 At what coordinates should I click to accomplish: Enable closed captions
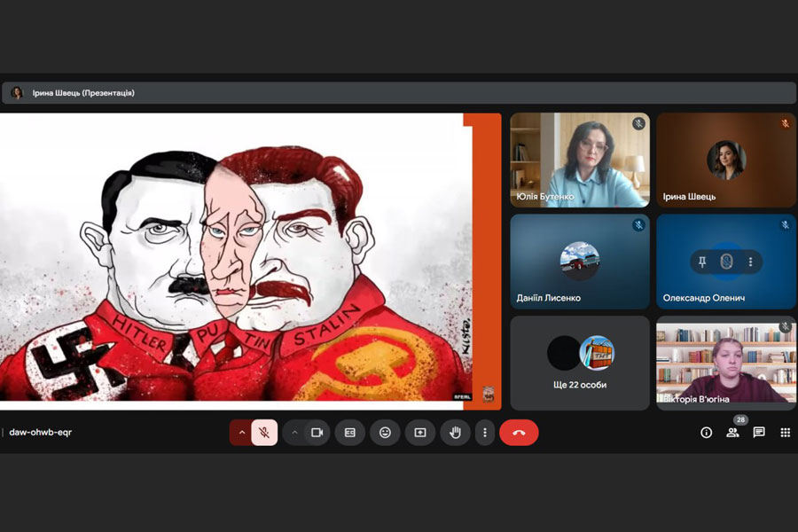350,433
